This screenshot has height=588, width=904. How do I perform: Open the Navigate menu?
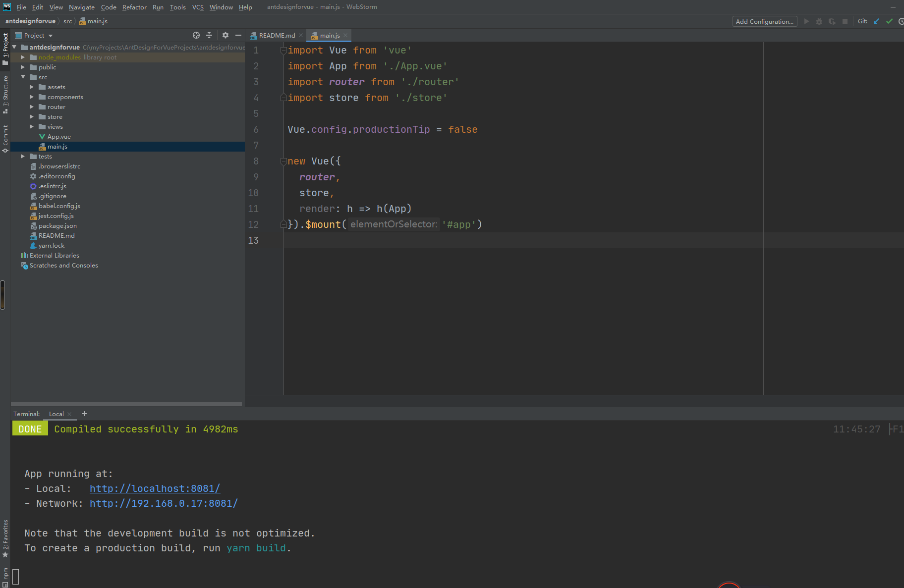coord(82,7)
